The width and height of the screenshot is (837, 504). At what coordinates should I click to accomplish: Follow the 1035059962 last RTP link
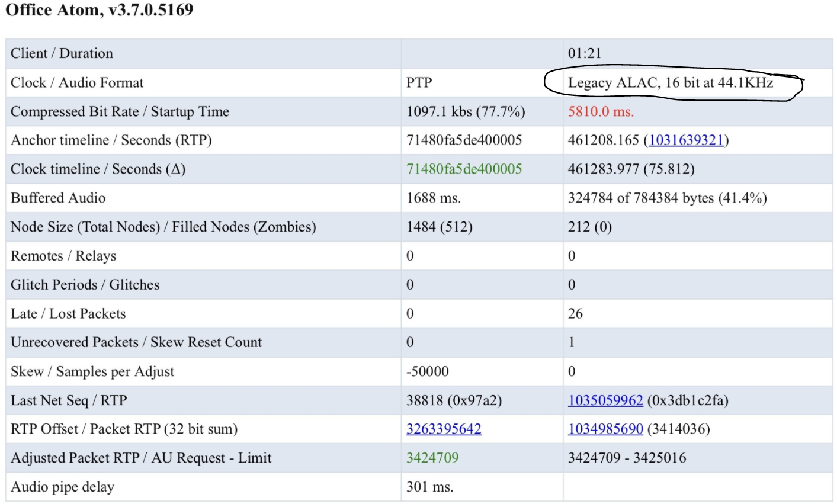605,400
